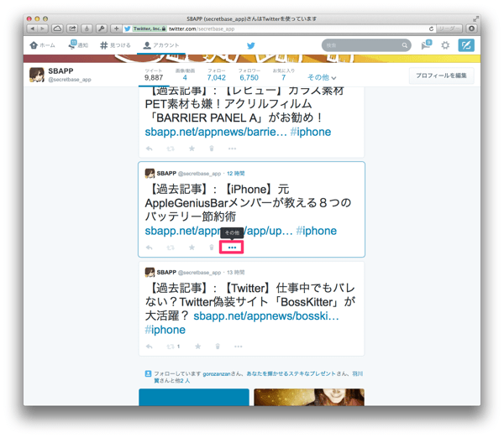The height and width of the screenshot is (438, 504).
Task: Open the downloads icon in Safari toolbar
Action: coord(471,29)
